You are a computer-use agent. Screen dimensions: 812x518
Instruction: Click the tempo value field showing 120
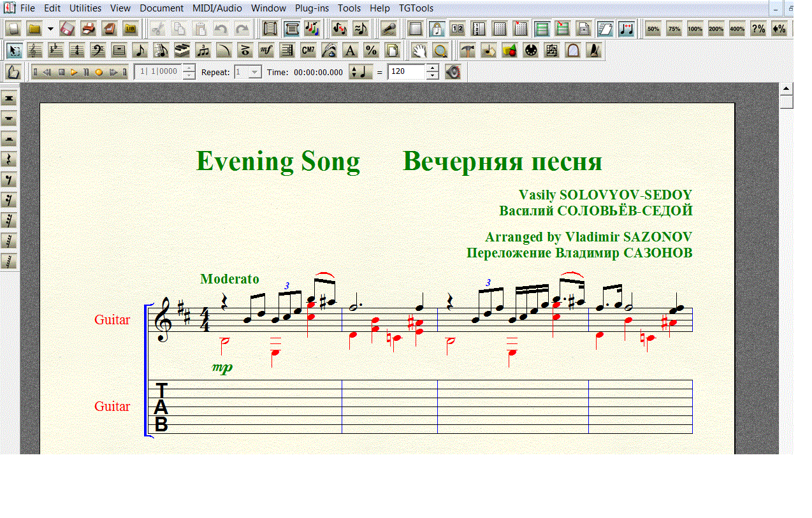(407, 72)
